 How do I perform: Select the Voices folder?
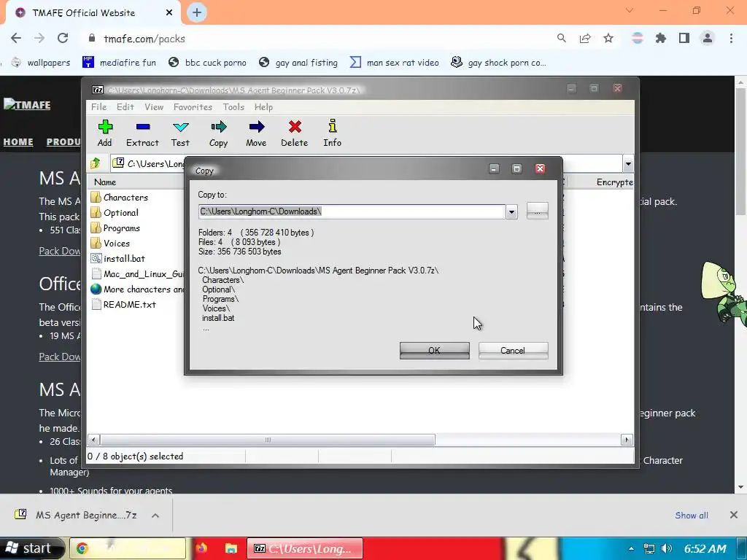coord(111,243)
